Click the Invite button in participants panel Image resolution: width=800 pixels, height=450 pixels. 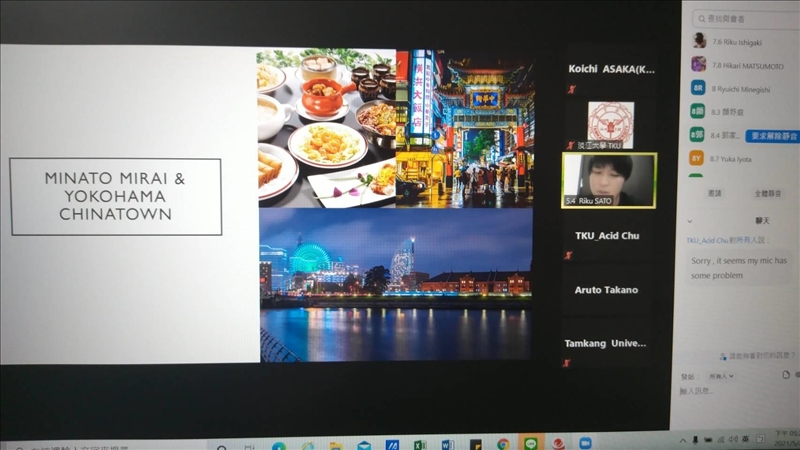[x=715, y=192]
